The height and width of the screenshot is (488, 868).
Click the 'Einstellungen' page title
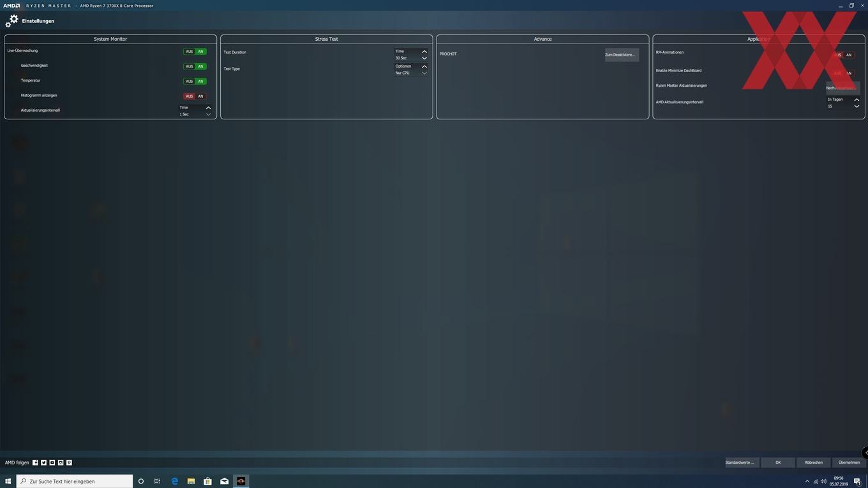coord(38,21)
